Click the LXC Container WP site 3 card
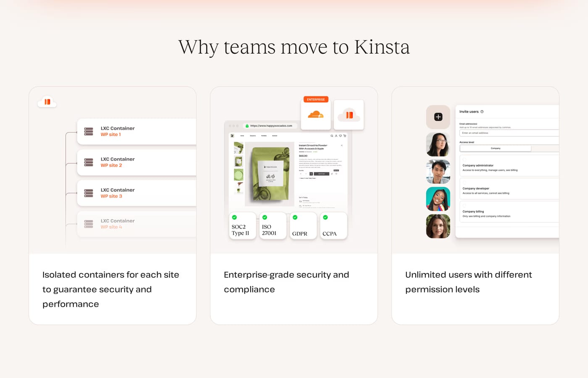The height and width of the screenshot is (378, 588). coord(136,193)
